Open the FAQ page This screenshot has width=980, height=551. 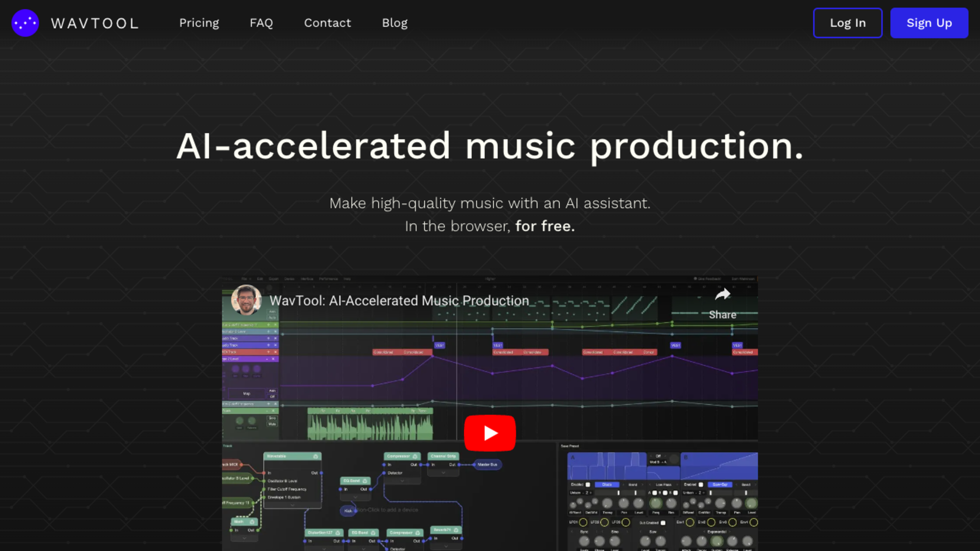261,23
